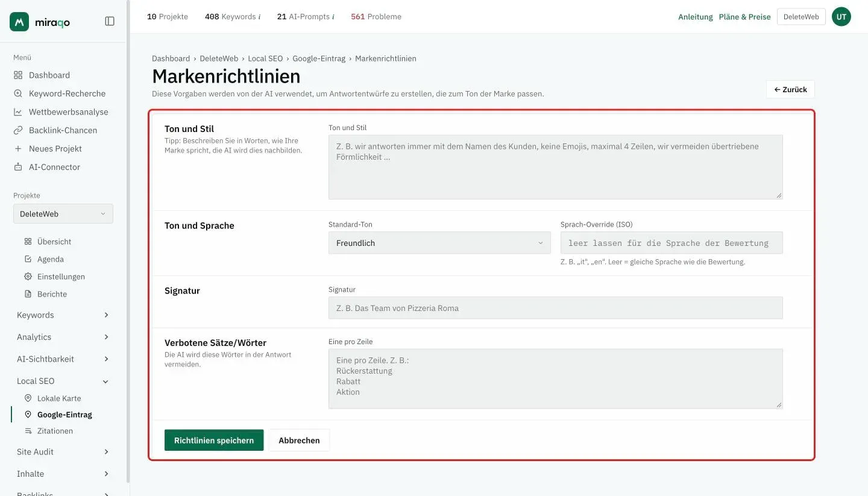Click the Einstellungen gear icon
Screen dimensions: 868x496
[x=28, y=277]
